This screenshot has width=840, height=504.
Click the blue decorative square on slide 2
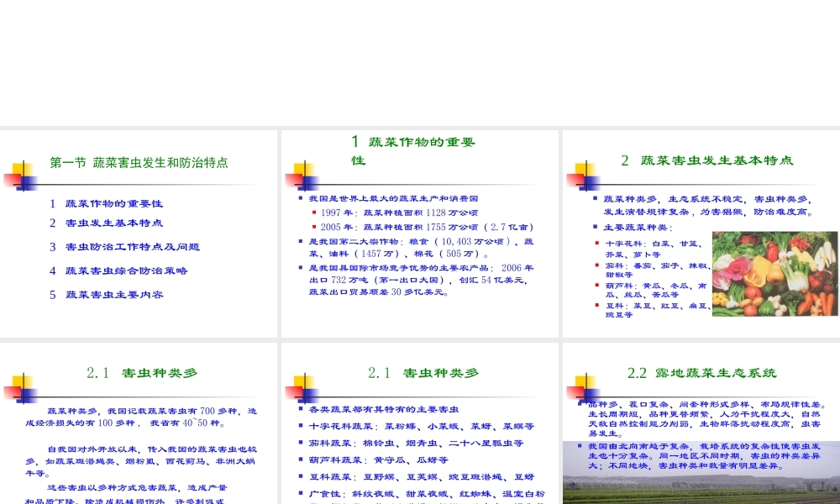coord(310,183)
